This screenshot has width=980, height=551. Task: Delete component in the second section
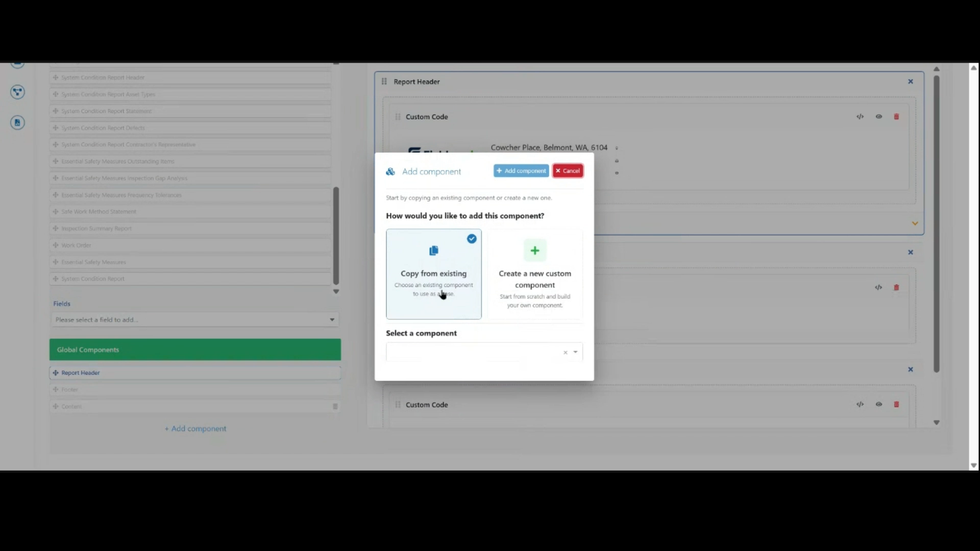(896, 287)
